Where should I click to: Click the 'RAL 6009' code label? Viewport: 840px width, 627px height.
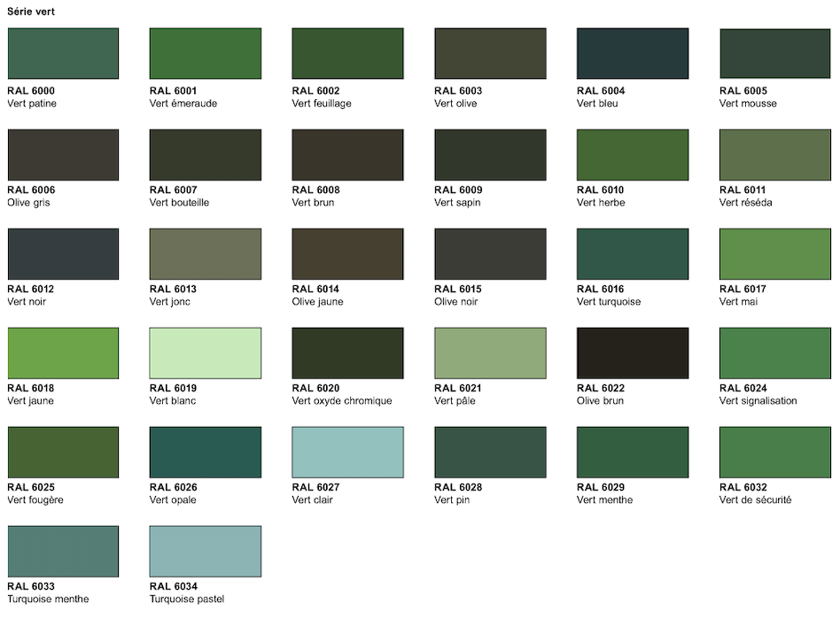click(x=459, y=190)
